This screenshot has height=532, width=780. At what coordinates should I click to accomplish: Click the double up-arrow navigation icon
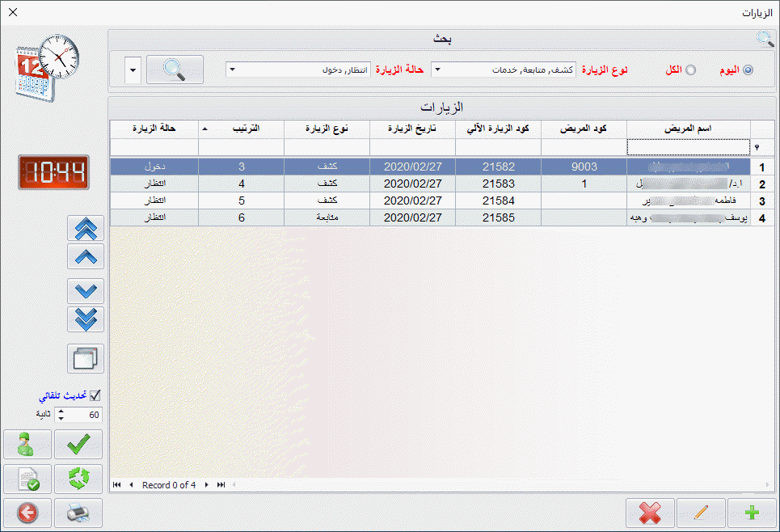[86, 229]
